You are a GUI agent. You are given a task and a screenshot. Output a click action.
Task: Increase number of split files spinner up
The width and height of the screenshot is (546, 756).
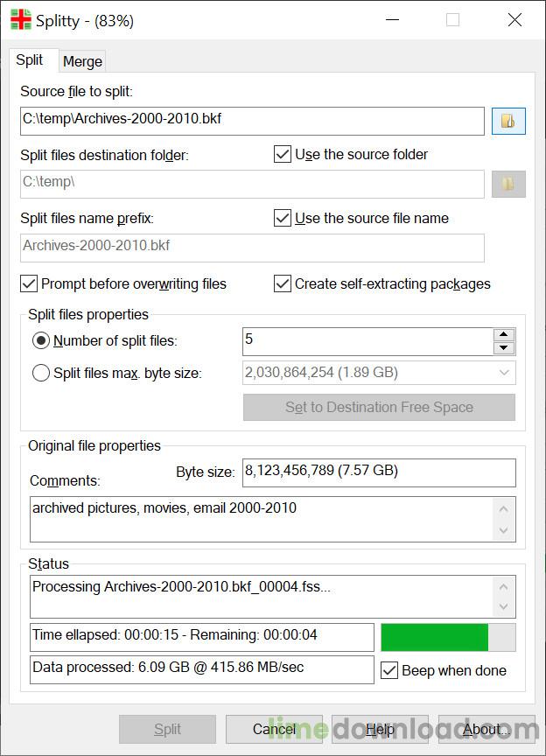point(504,334)
